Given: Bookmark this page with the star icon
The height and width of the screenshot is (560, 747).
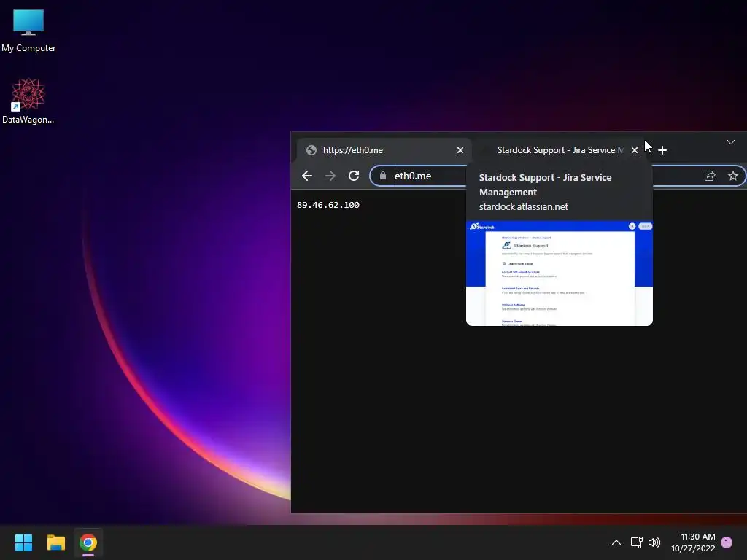Looking at the screenshot, I should pos(732,176).
